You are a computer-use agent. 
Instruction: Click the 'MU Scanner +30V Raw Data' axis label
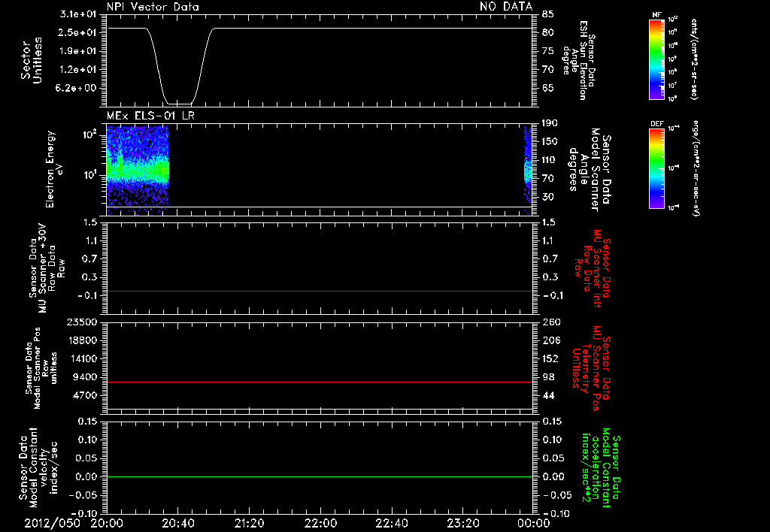[46, 268]
